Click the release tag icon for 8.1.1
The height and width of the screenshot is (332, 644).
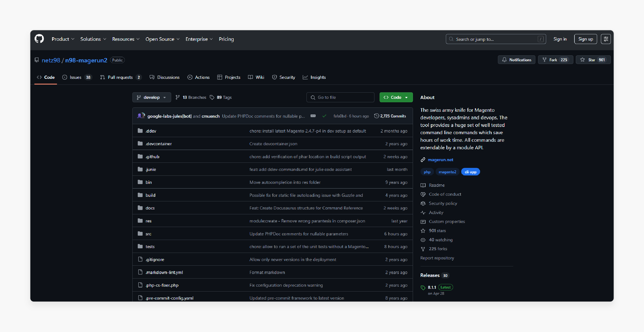click(423, 287)
